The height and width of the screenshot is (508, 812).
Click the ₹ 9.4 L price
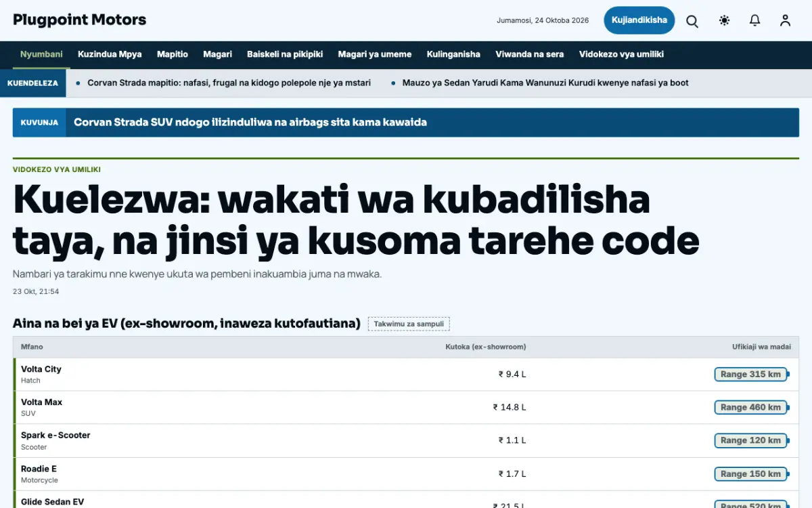click(512, 375)
